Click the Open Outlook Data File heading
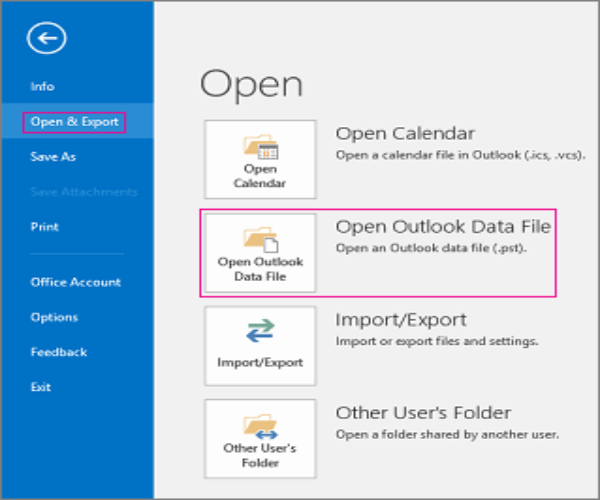Image resolution: width=600 pixels, height=500 pixels. click(443, 227)
